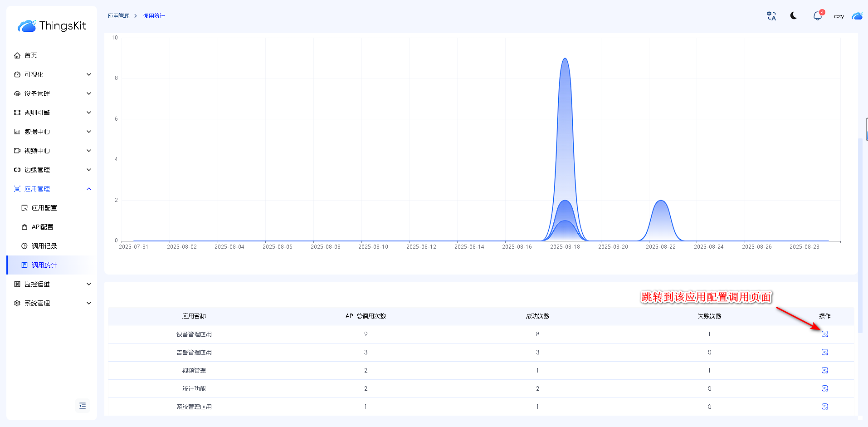Expand the 监控运维 sidebar menu
The width and height of the screenshot is (868, 427).
(x=52, y=284)
